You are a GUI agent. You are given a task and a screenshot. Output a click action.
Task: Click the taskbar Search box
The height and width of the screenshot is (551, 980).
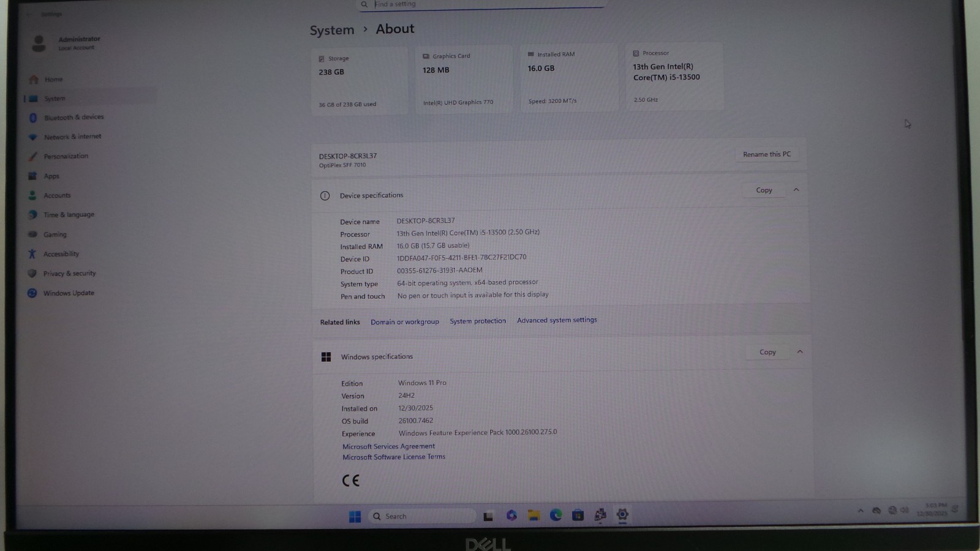tap(423, 516)
